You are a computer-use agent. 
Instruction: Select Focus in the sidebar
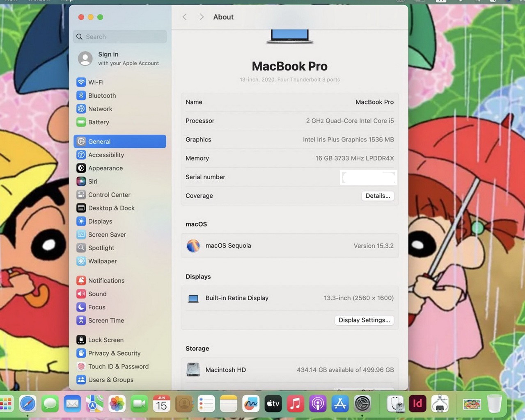120,307
